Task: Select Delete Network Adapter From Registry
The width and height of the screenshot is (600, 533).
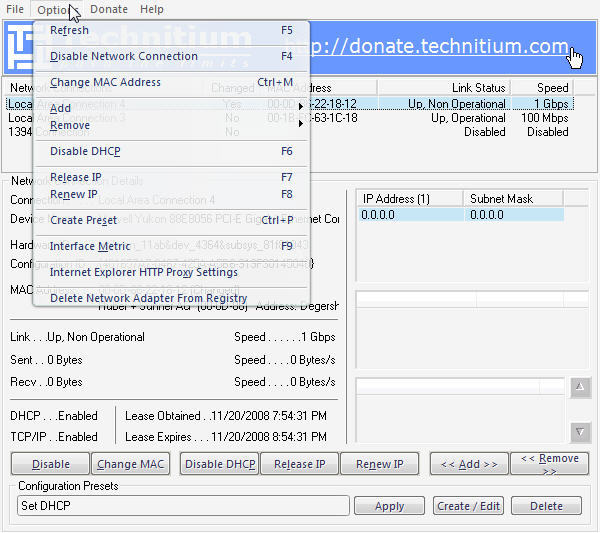Action: point(171,298)
